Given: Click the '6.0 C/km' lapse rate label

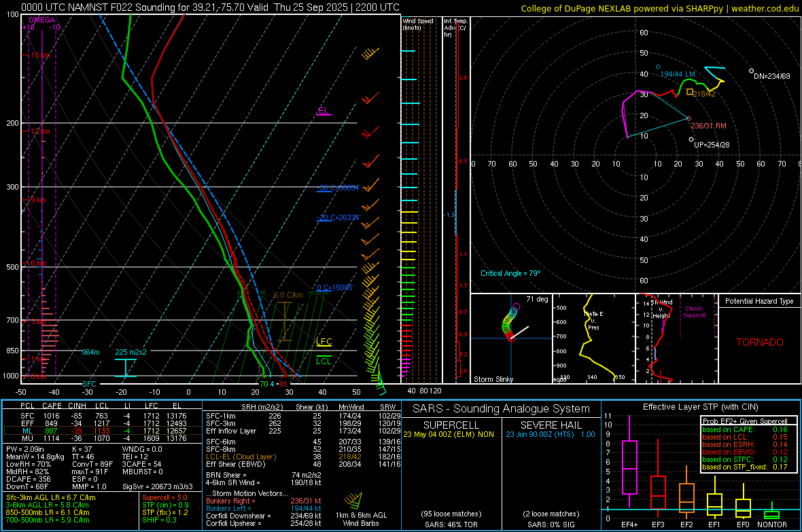Looking at the screenshot, I should 288,295.
